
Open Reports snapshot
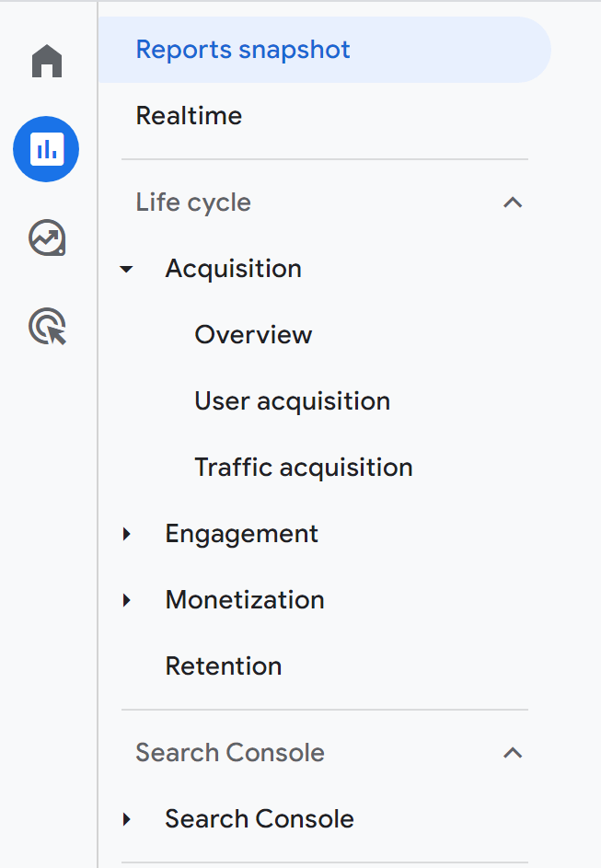pyautogui.click(x=243, y=50)
